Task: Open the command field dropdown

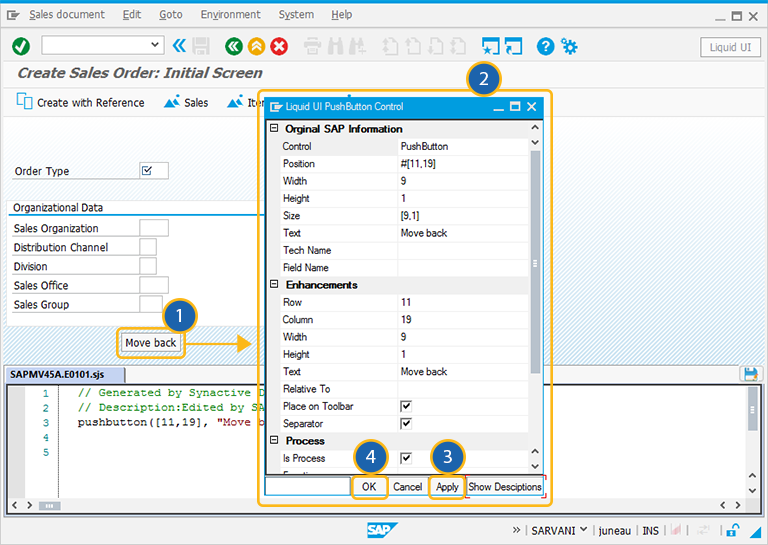Action: 155,45
